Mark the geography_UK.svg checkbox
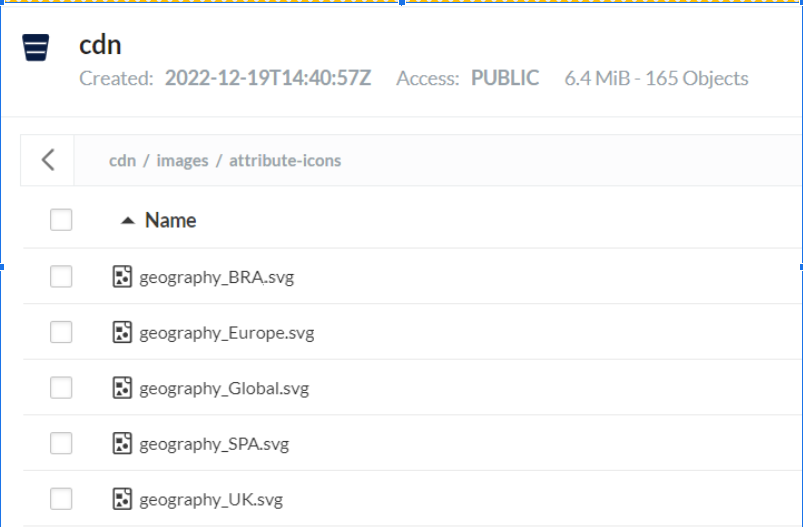Viewport: 803px width, 528px height. pos(61,499)
